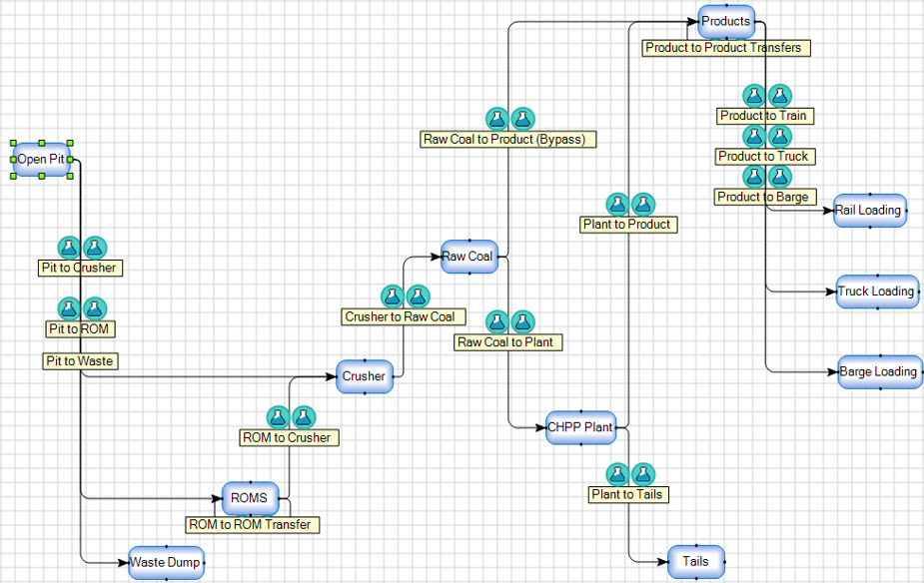
Task: Select the left flask icon above Raw Coal to Plant
Action: (x=495, y=322)
